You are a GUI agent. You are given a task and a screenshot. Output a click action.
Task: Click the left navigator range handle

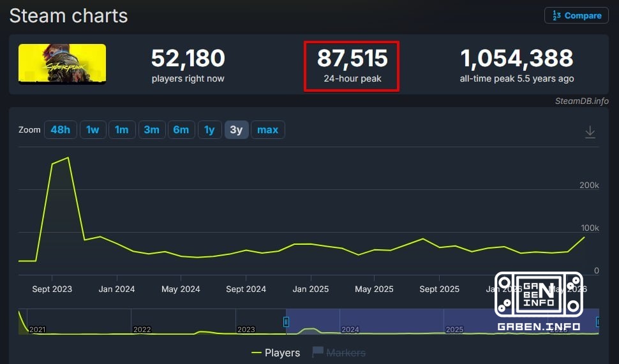pyautogui.click(x=287, y=322)
